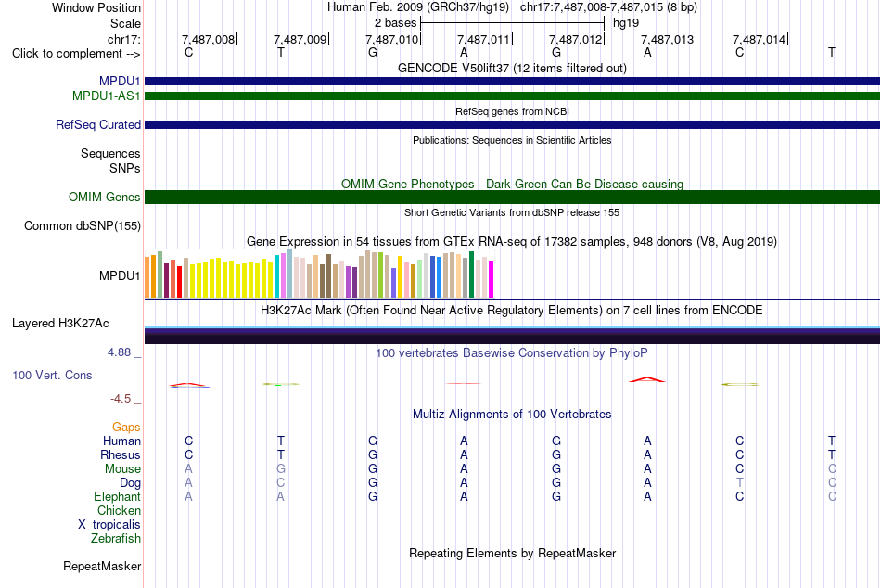
Task: Select the Zebrafish species label
Action: [116, 538]
